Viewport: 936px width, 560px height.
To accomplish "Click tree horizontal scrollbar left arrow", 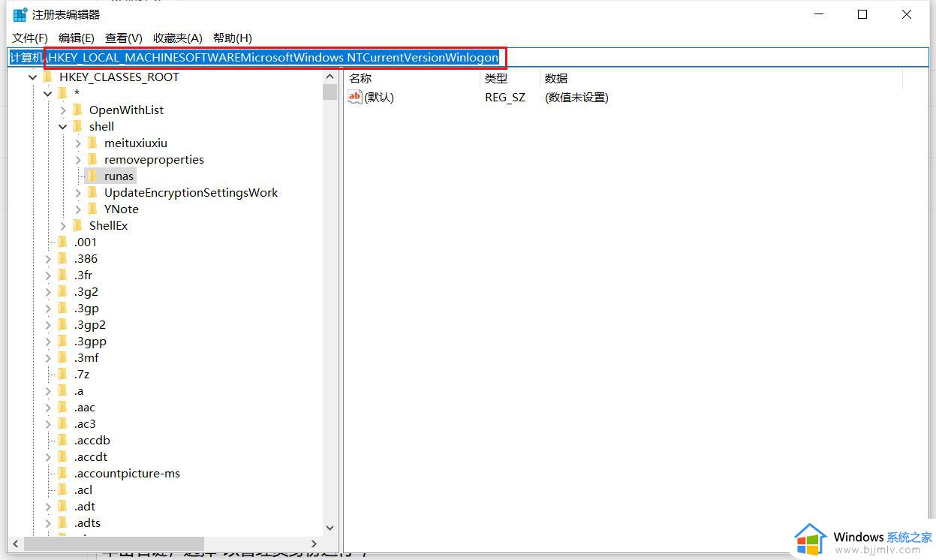I will coord(14,543).
